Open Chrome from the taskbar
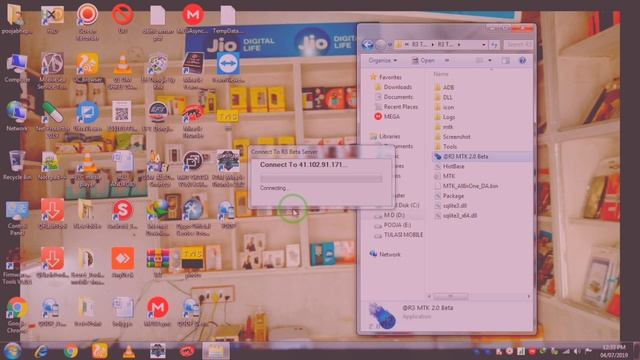 (x=71, y=351)
